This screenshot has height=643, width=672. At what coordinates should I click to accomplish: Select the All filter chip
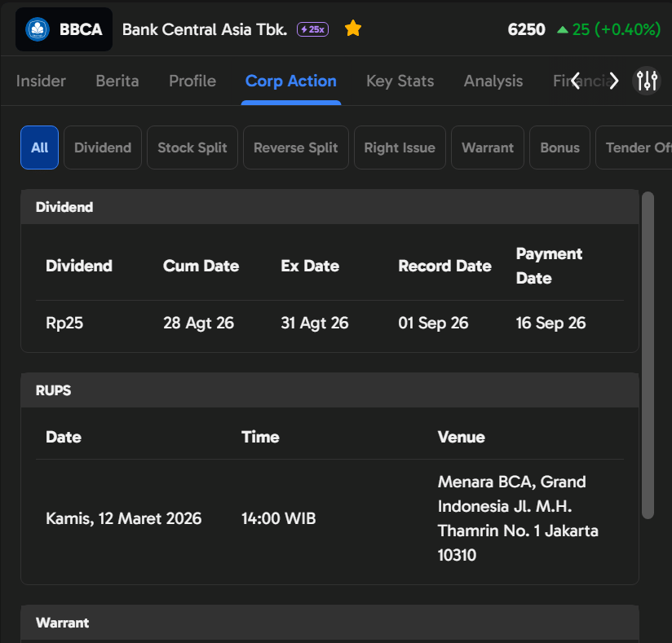click(x=39, y=148)
